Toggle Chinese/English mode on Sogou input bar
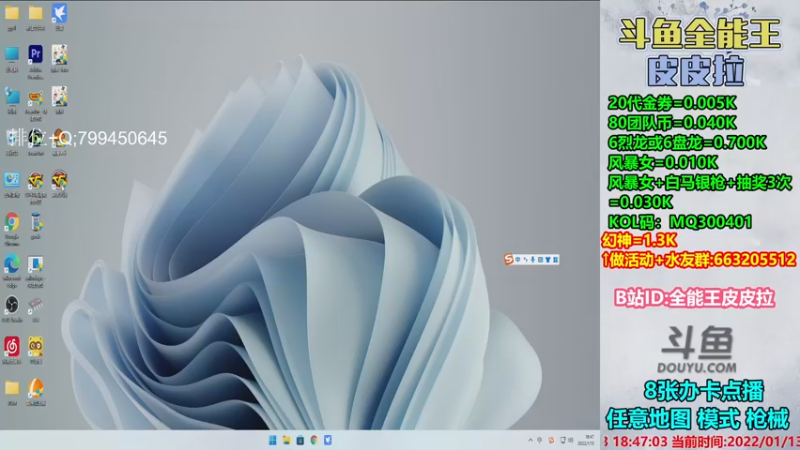Screen dimensions: 800x450 pos(517,260)
